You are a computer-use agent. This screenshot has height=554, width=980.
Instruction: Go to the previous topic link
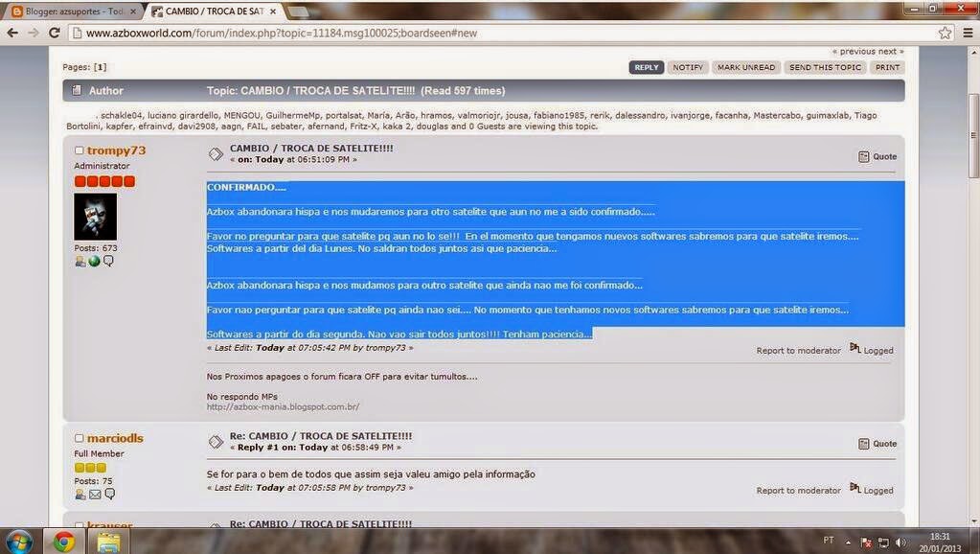tap(857, 51)
